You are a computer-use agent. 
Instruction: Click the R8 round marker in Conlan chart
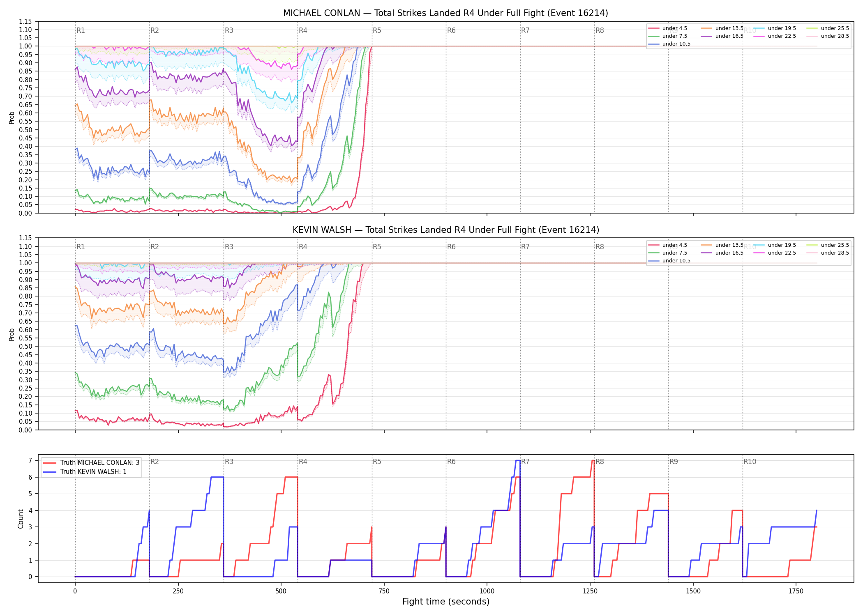coord(600,30)
